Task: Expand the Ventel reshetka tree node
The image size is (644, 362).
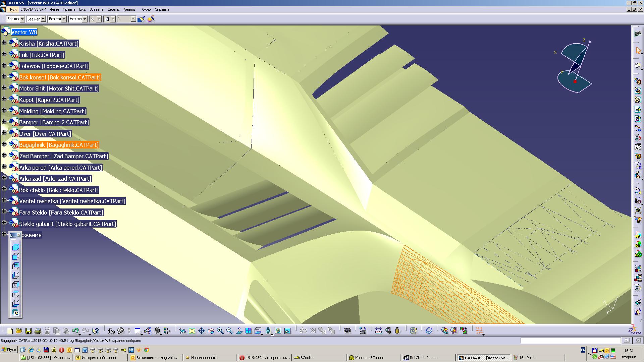Action: click(x=4, y=200)
